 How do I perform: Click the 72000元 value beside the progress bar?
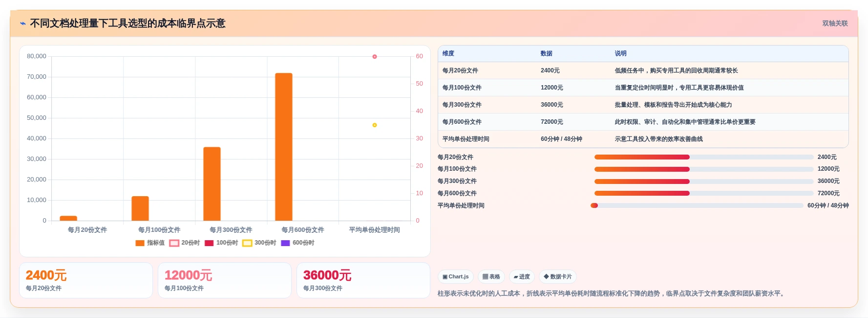pyautogui.click(x=828, y=193)
